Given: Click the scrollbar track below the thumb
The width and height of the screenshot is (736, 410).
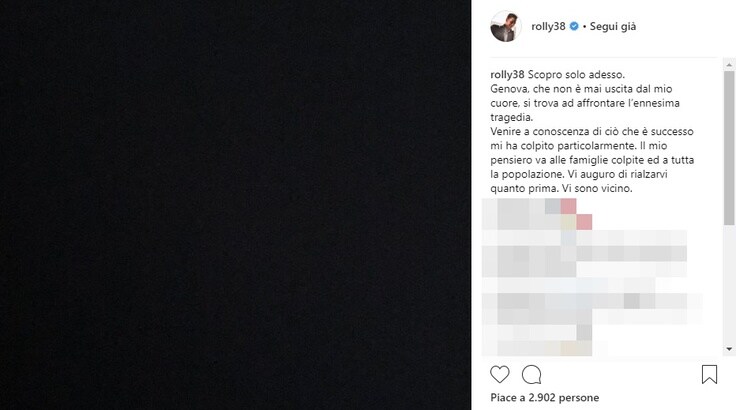Looking at the screenshot, I should (x=729, y=284).
